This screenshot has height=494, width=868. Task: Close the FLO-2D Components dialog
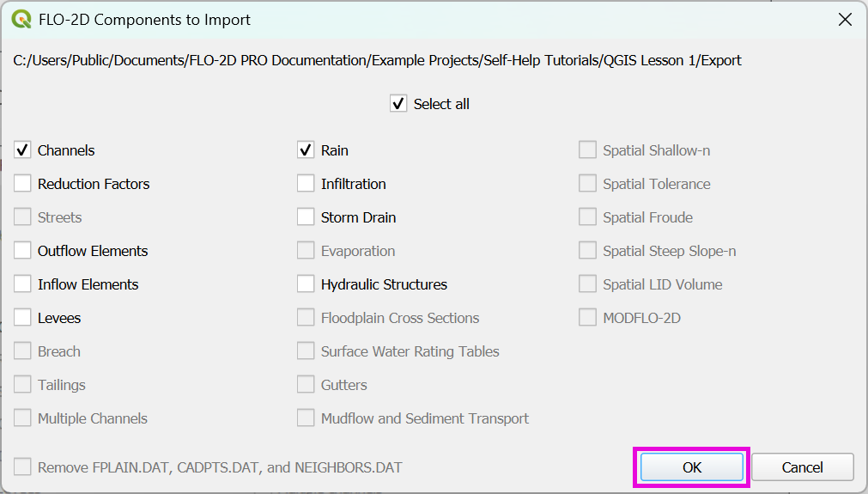[x=845, y=20]
